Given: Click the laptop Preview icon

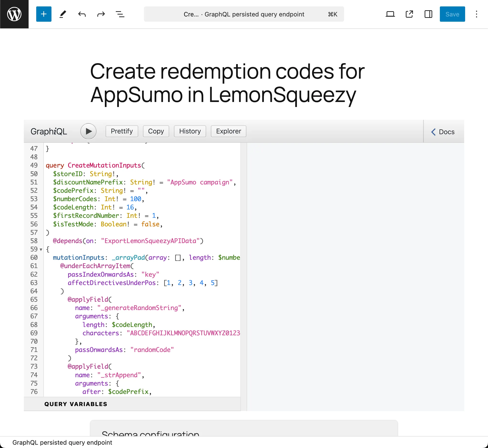Looking at the screenshot, I should 390,14.
